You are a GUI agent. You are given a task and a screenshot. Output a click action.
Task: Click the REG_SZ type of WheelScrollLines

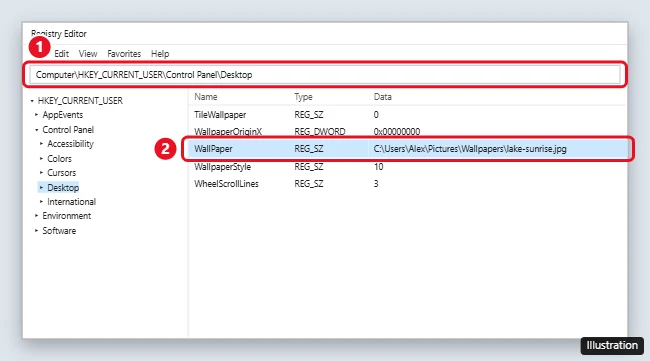tap(309, 184)
